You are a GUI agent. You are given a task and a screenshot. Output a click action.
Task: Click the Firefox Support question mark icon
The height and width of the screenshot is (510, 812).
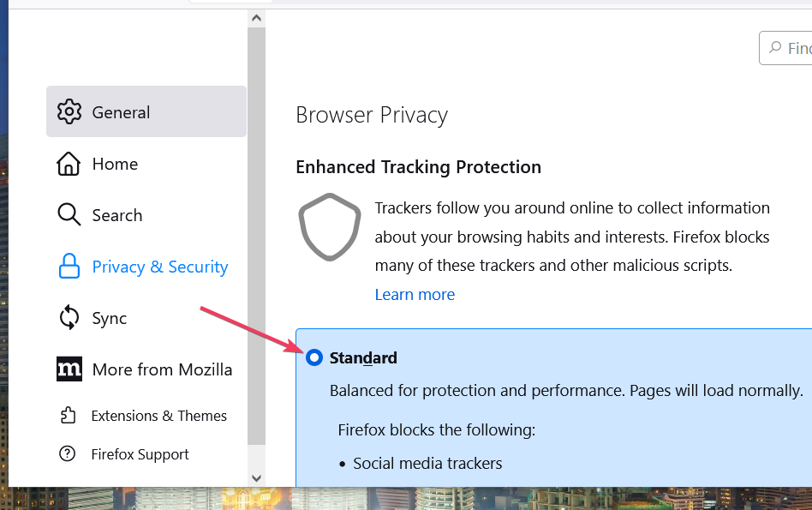[68, 453]
